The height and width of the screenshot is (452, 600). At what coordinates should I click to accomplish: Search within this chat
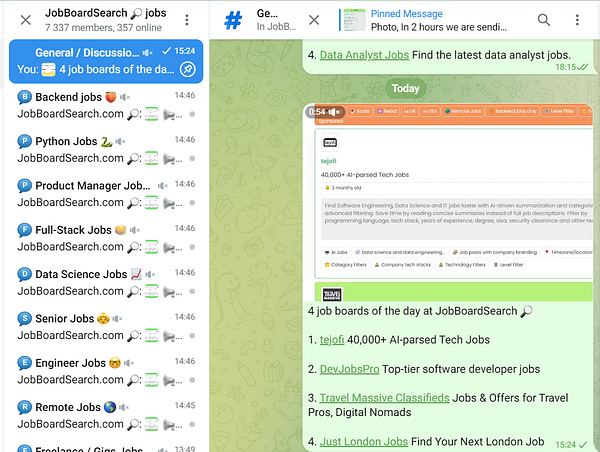coord(544,20)
